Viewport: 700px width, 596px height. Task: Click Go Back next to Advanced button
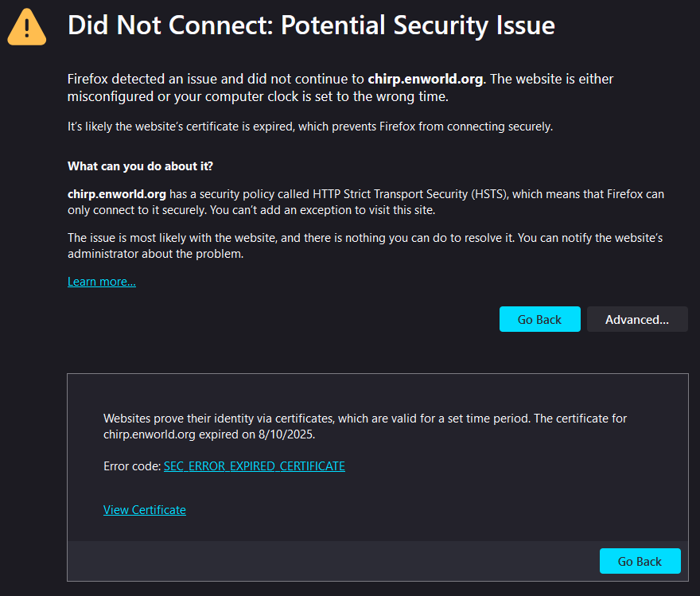pos(540,319)
